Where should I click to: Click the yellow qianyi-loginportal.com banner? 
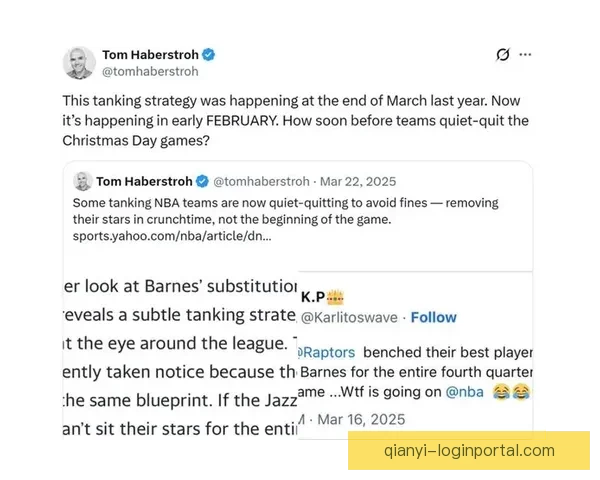point(468,450)
